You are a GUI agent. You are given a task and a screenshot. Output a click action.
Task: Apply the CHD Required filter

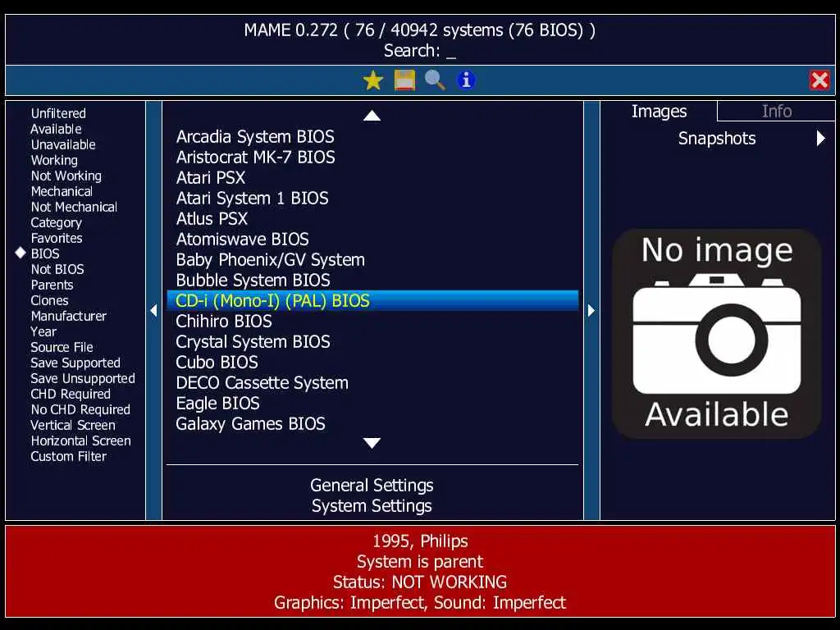click(x=71, y=394)
